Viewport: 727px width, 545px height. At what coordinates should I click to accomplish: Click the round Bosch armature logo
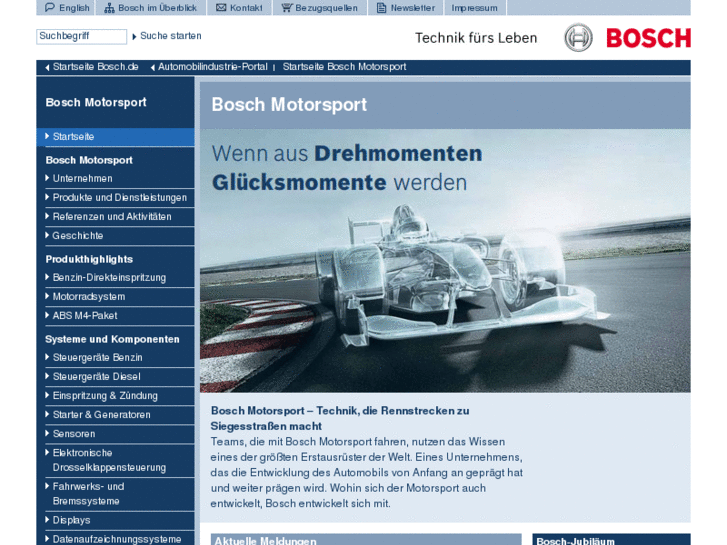tap(578, 38)
